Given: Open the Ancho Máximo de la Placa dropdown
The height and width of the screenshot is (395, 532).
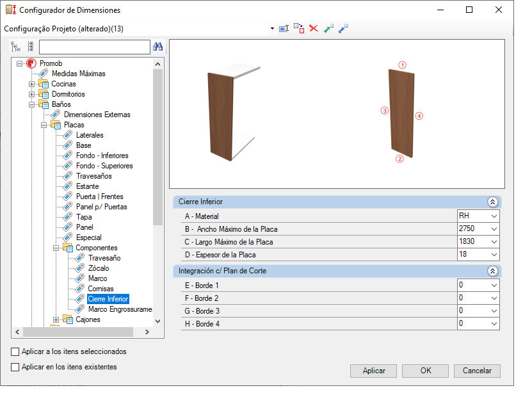Looking at the screenshot, I should pyautogui.click(x=494, y=229).
